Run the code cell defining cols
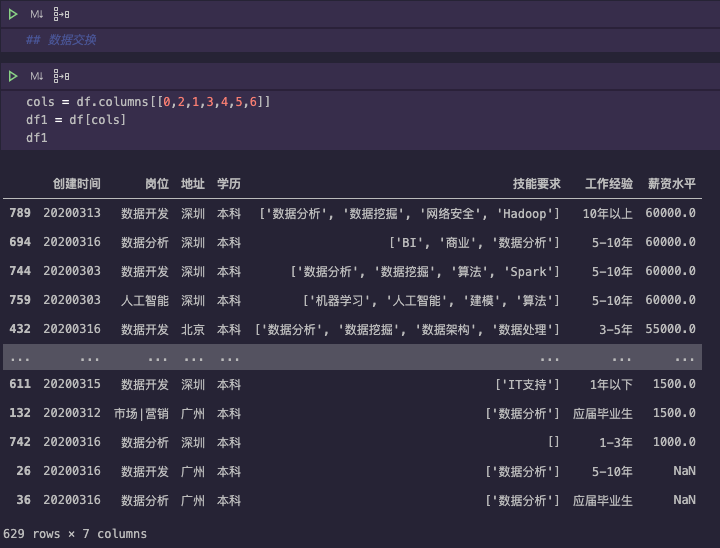The width and height of the screenshot is (720, 548). pos(13,76)
